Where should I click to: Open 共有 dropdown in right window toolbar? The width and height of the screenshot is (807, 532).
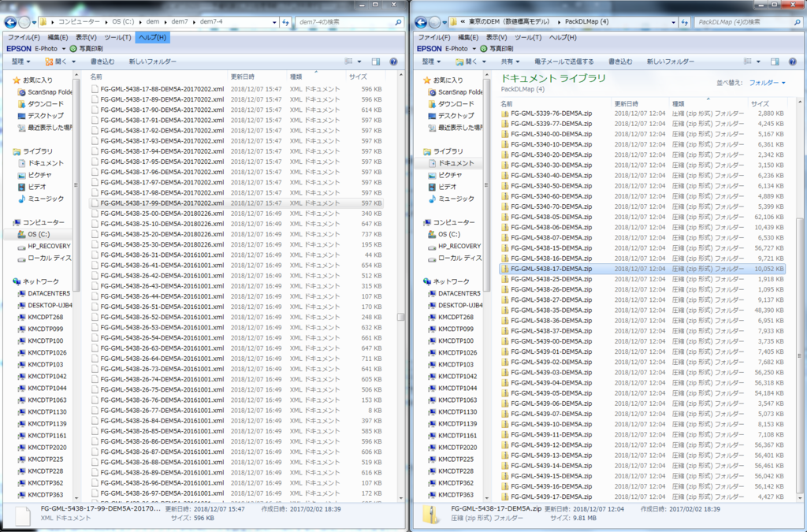pyautogui.click(x=510, y=61)
